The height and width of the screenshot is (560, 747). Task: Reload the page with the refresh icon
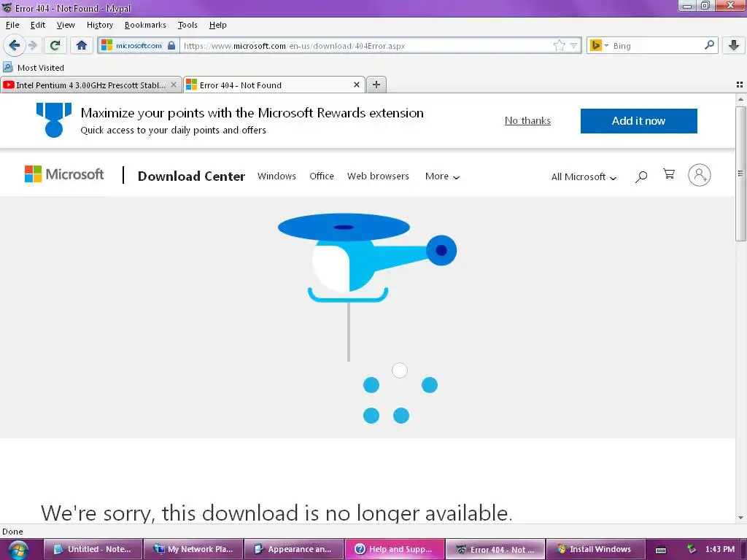click(55, 45)
